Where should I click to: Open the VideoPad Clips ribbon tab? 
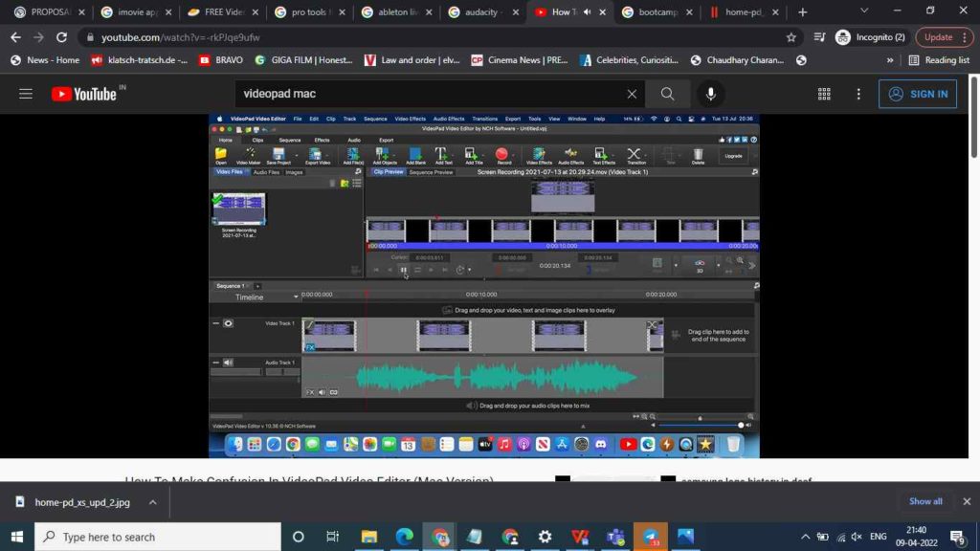(257, 140)
